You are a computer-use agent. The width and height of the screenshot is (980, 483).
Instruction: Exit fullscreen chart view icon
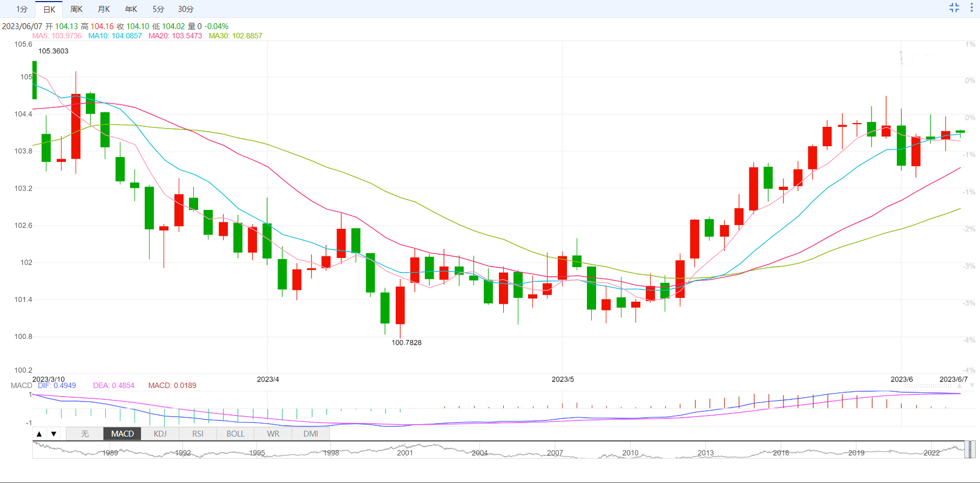pyautogui.click(x=954, y=8)
